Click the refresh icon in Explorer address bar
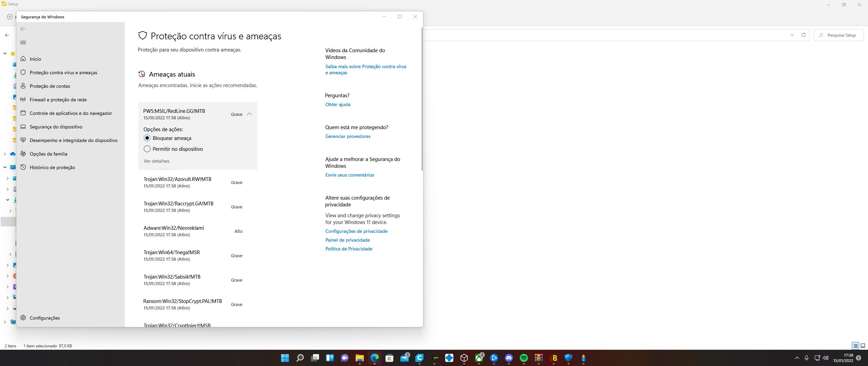This screenshot has height=366, width=868. point(803,35)
